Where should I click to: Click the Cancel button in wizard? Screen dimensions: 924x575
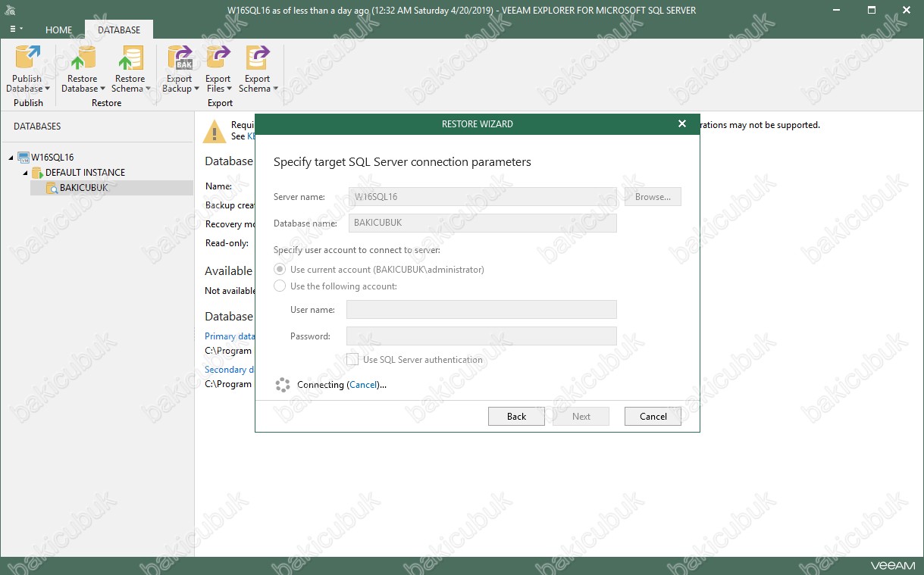pyautogui.click(x=653, y=417)
